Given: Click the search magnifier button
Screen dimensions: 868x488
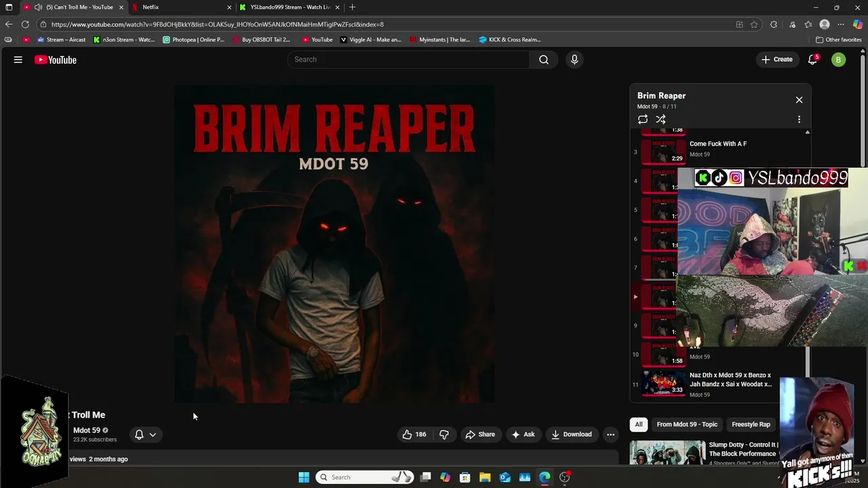Looking at the screenshot, I should click(x=544, y=60).
